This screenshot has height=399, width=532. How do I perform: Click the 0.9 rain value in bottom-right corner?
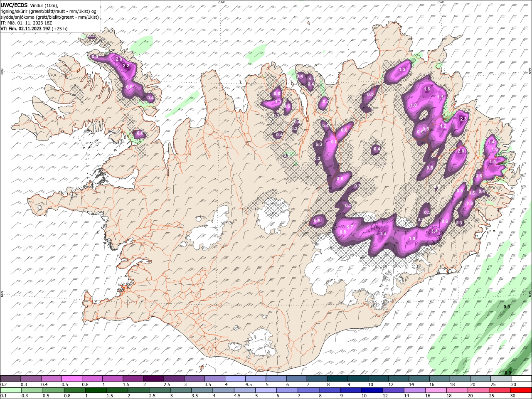(x=508, y=373)
